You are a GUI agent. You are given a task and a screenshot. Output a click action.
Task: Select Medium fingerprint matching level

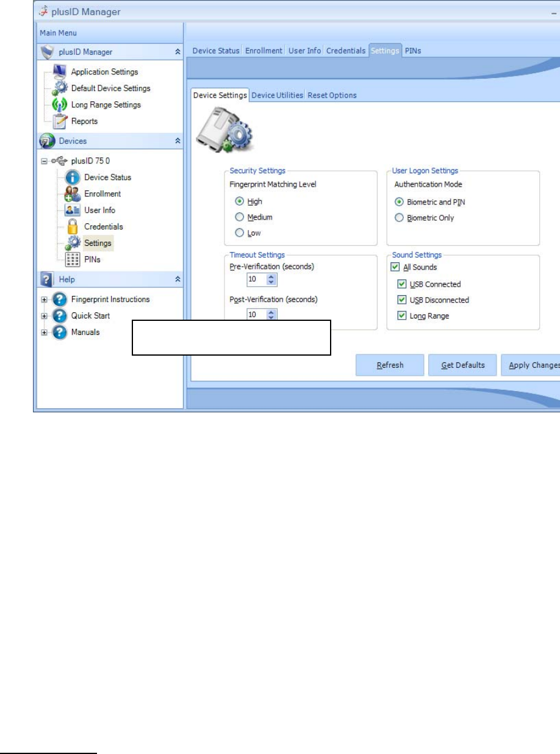coord(240,217)
